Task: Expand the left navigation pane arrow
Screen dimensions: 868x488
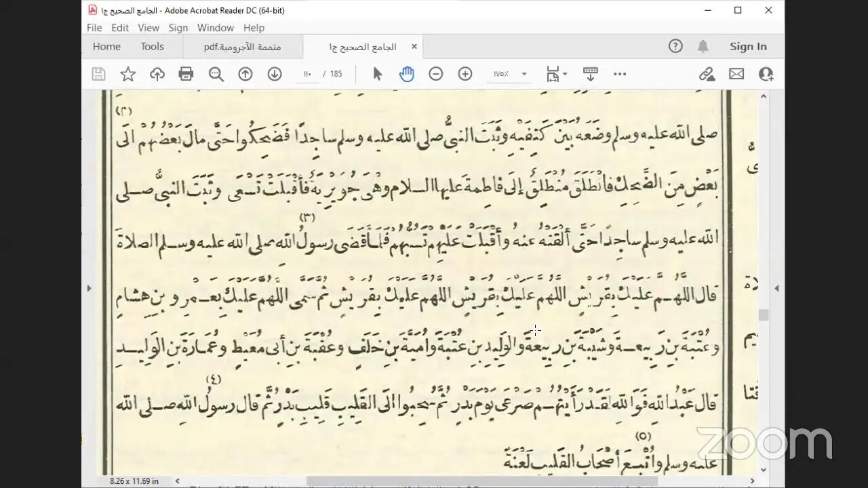Action: tap(88, 288)
